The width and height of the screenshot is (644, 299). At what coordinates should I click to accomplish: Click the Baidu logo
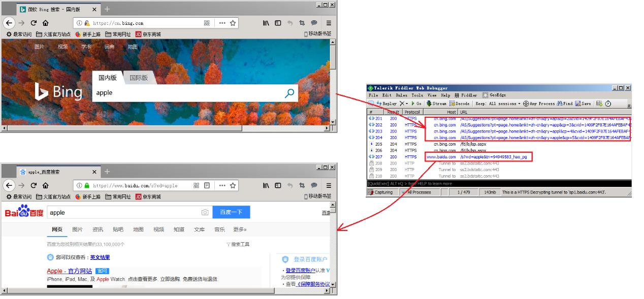point(24,211)
